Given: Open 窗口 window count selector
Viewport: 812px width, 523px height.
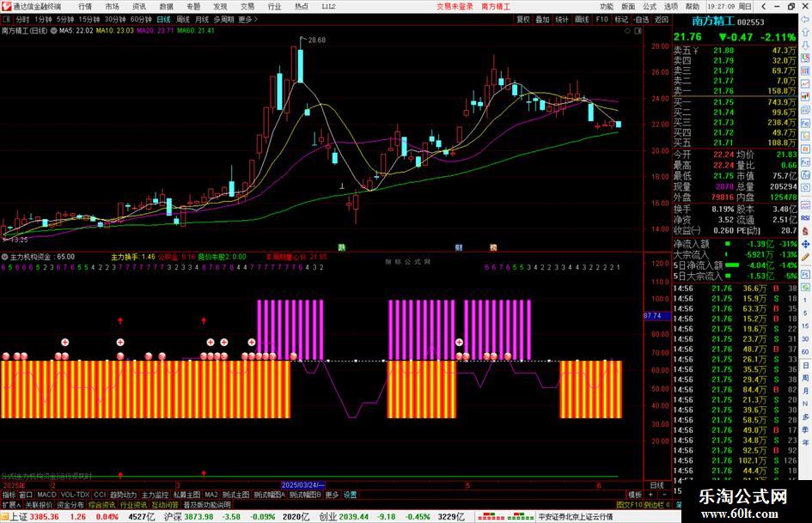Looking at the screenshot, I should (26, 495).
